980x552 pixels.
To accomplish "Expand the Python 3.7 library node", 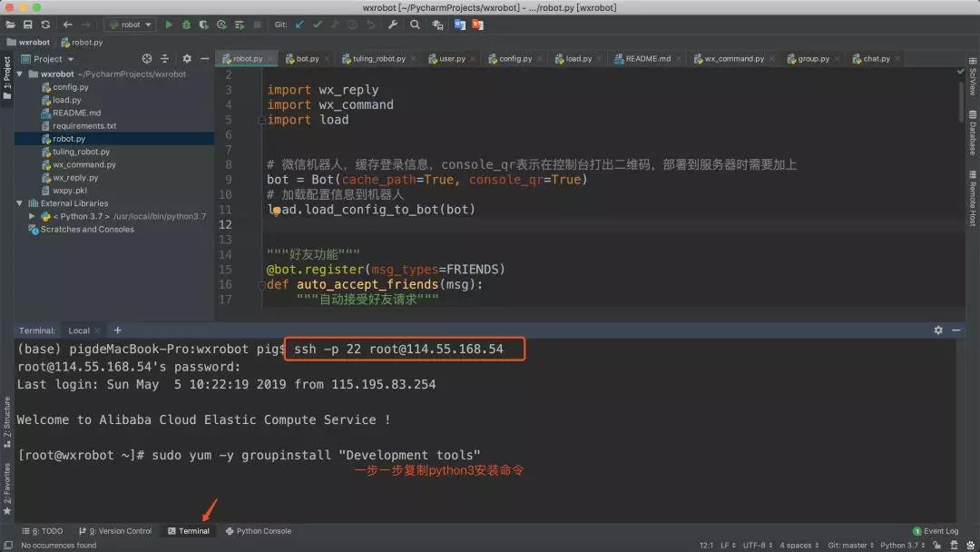I will click(31, 216).
